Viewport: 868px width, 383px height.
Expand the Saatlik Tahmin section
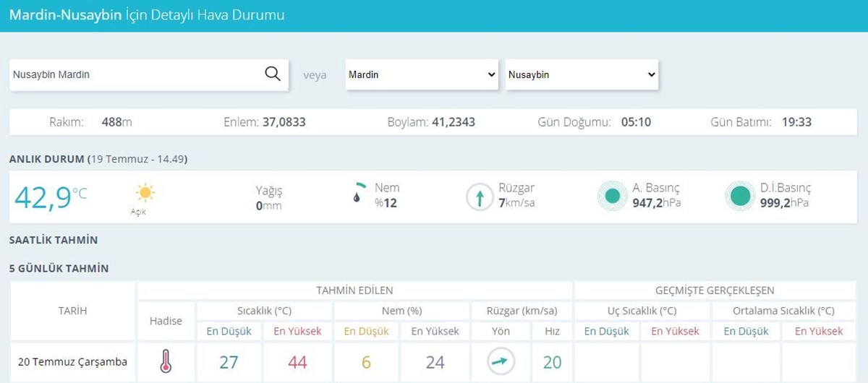(53, 240)
